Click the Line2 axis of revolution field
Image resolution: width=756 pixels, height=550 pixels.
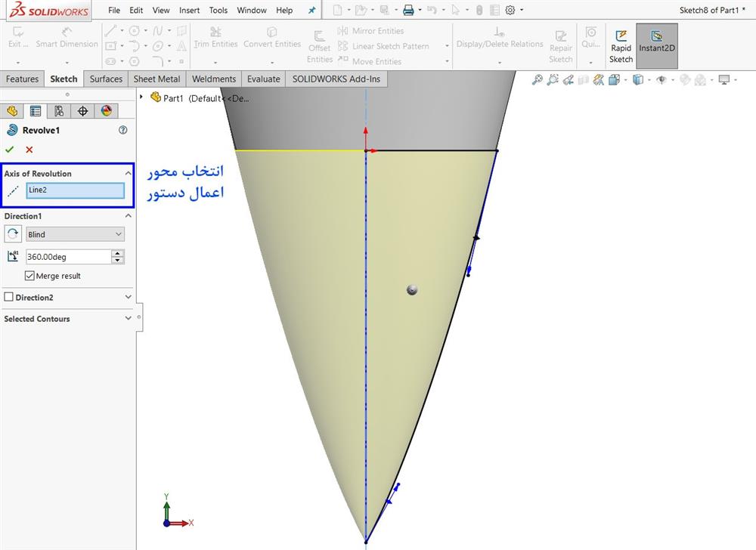tap(75, 190)
